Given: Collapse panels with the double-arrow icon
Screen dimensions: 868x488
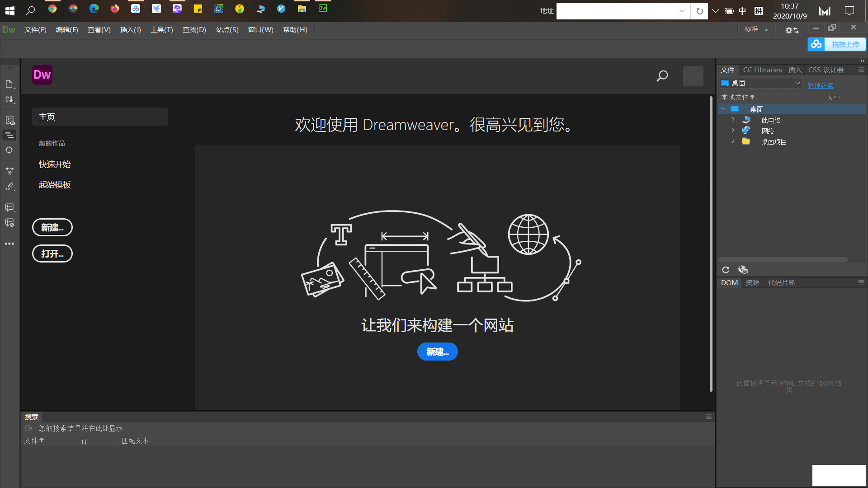Looking at the screenshot, I should [x=863, y=61].
